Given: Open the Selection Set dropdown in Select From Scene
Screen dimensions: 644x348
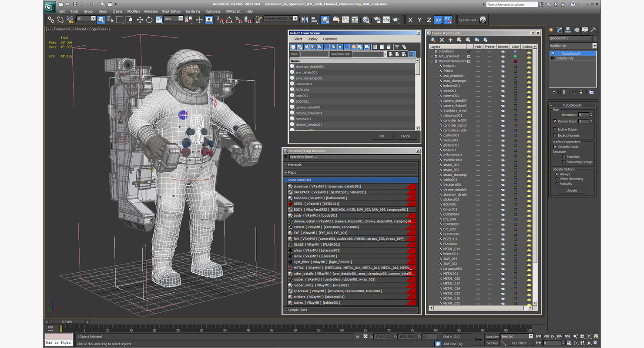Looking at the screenshot, I should (369, 54).
